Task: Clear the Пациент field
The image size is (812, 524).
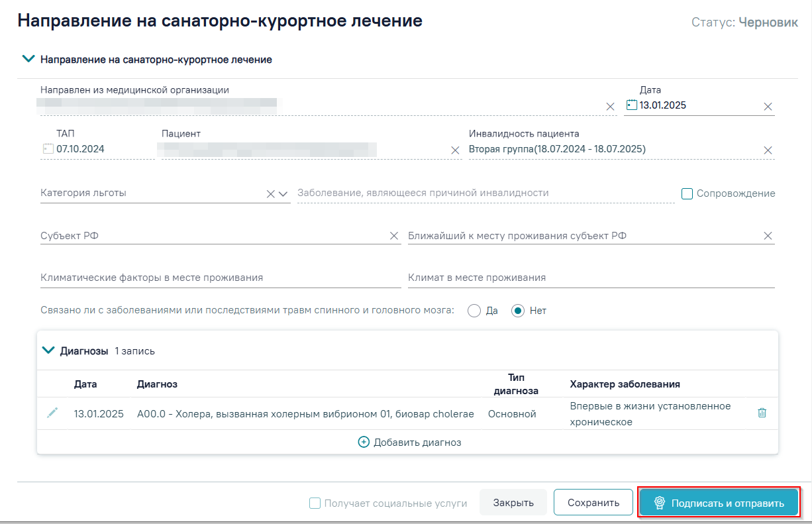Action: [455, 150]
